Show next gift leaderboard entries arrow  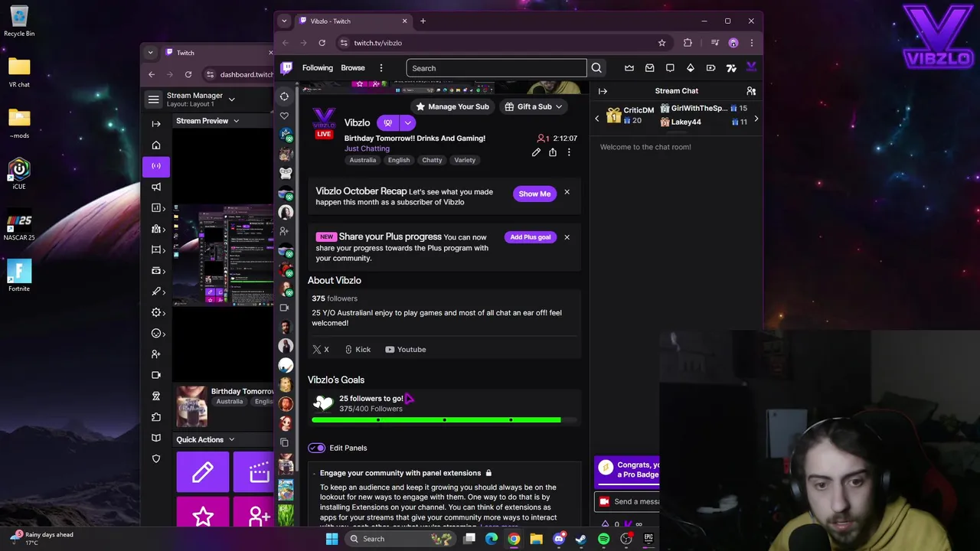pyautogui.click(x=756, y=119)
